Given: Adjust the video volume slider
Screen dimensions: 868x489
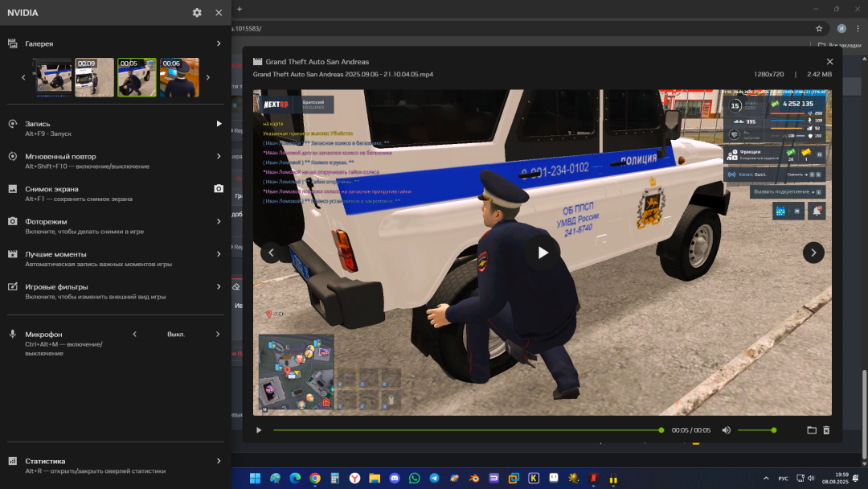Looking at the screenshot, I should click(x=757, y=430).
